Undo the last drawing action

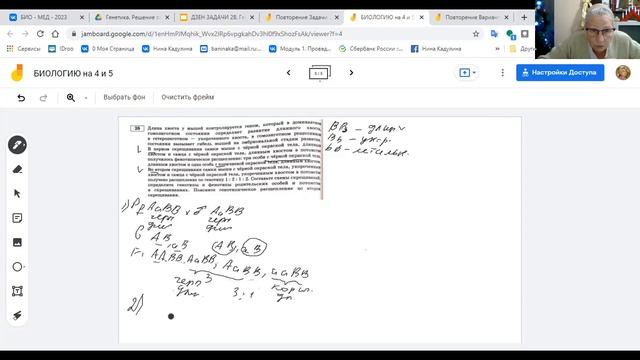point(21,98)
